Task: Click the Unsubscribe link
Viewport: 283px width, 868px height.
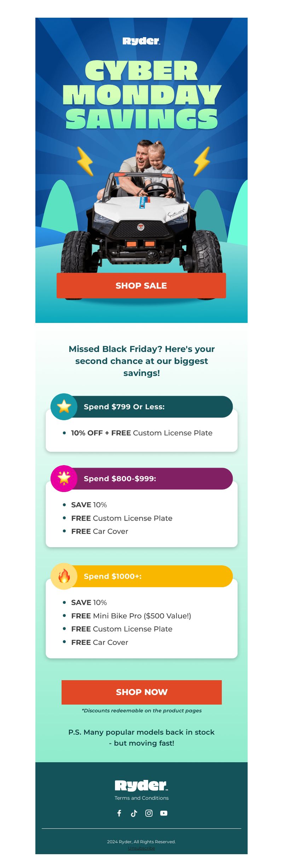Action: 141,848
